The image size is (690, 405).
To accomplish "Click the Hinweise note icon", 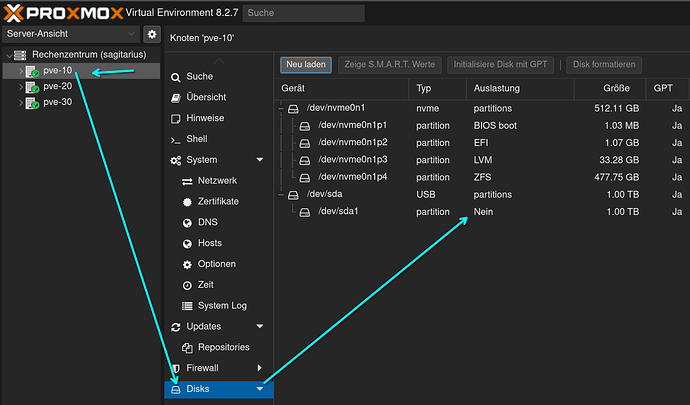I will tap(176, 118).
